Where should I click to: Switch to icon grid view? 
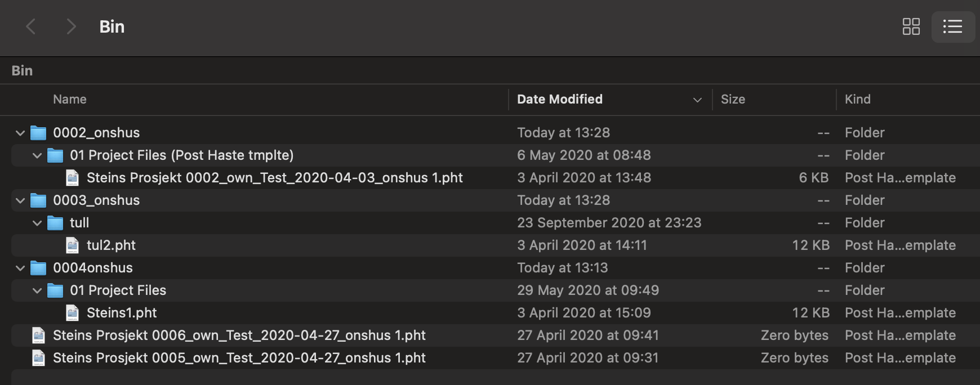pyautogui.click(x=911, y=26)
